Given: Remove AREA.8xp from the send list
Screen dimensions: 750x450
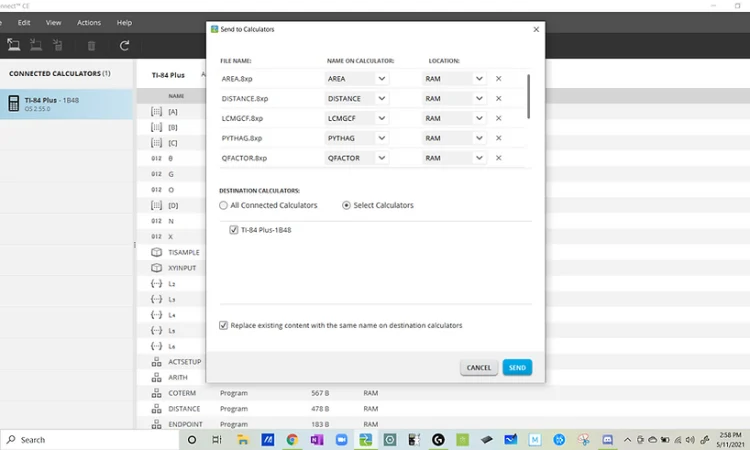Looking at the screenshot, I should tap(498, 78).
